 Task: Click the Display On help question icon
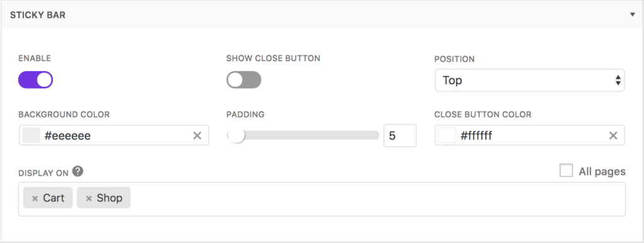coord(77,171)
